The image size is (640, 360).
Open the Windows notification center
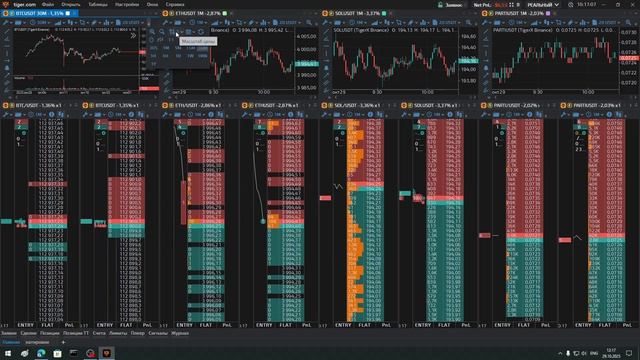click(629, 353)
